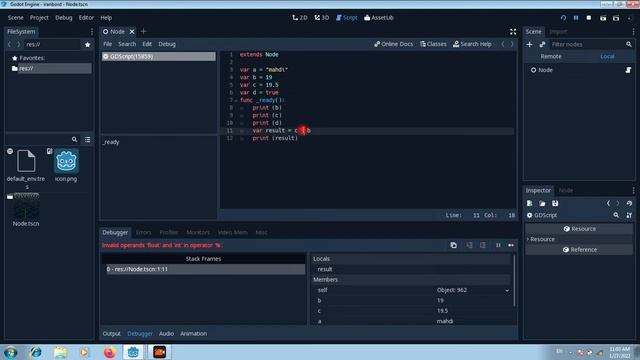Open Inspector object history icon

[x=629, y=203]
